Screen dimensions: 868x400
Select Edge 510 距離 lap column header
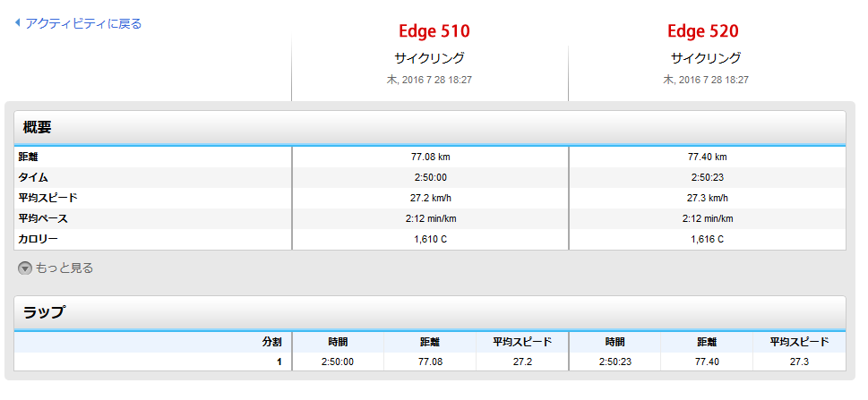coord(430,342)
